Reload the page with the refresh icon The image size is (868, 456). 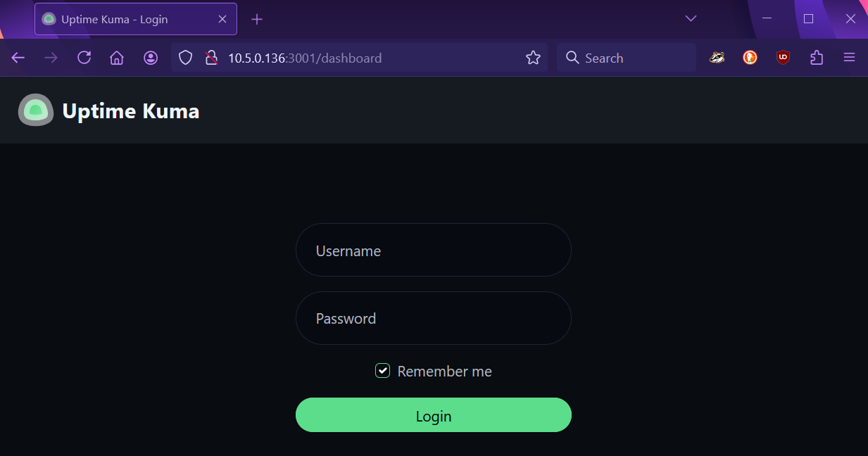84,58
